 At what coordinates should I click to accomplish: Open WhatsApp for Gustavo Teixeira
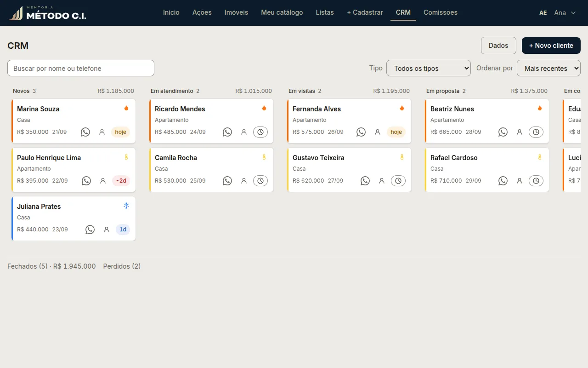pos(365,181)
